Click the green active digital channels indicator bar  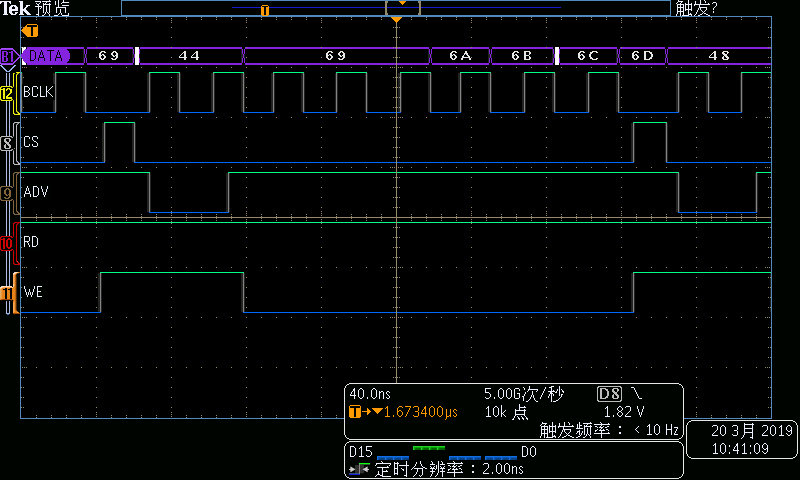point(429,448)
